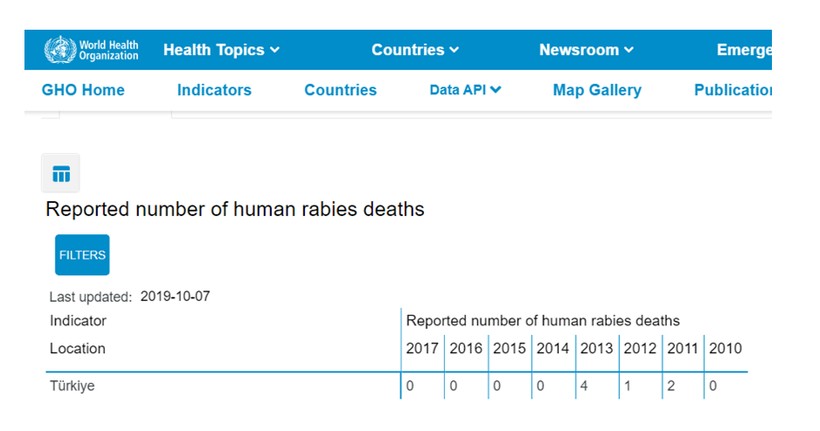Expand the Data API menu
The image size is (820, 431).
click(465, 90)
